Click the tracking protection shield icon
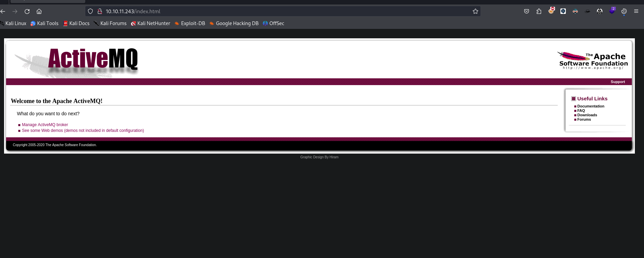 point(90,12)
